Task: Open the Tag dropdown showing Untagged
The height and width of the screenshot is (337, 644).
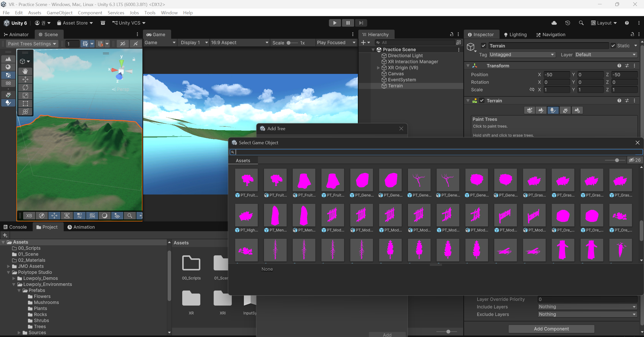Action: click(522, 55)
